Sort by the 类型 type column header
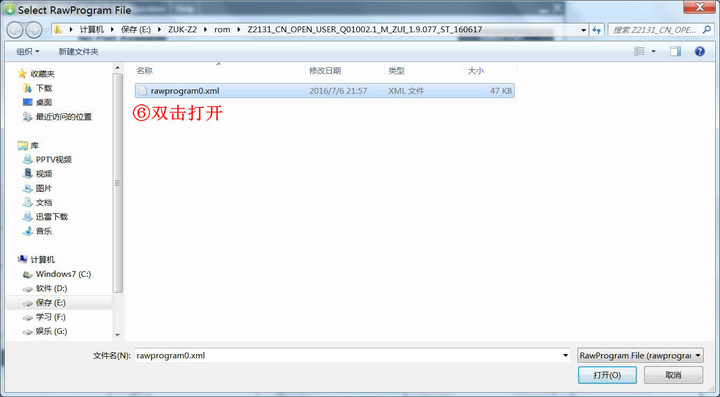This screenshot has width=720, height=397. (396, 71)
